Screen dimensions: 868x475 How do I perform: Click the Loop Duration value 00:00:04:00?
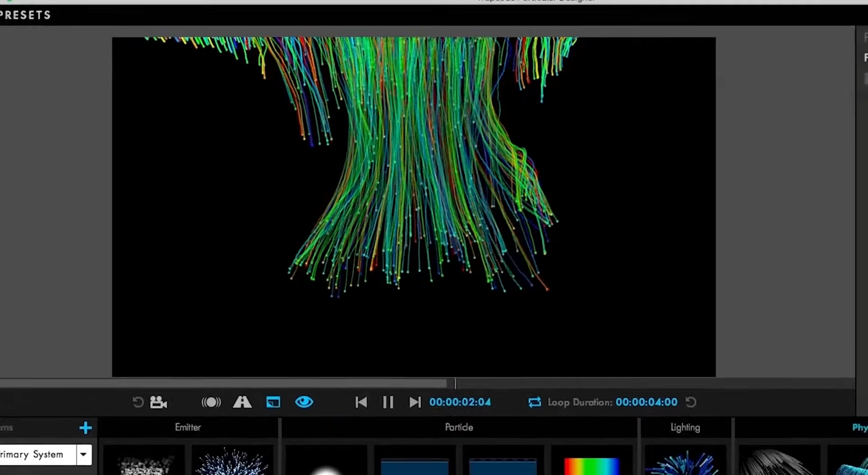pos(646,402)
